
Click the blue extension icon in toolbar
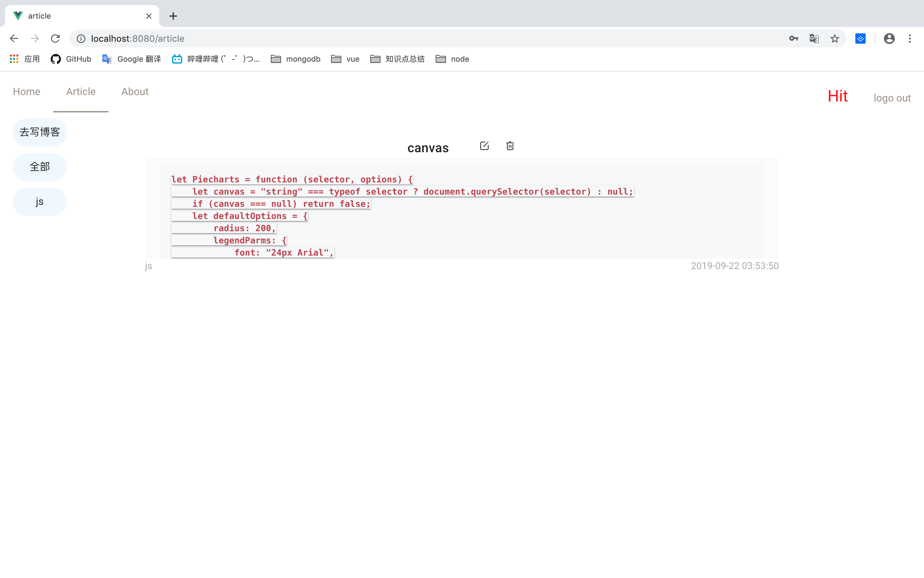pos(860,39)
